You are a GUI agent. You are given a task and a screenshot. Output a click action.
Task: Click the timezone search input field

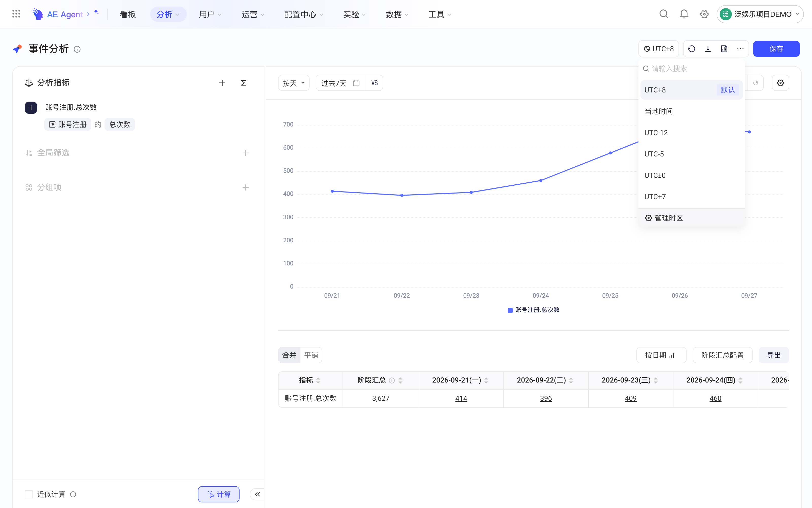click(x=691, y=69)
